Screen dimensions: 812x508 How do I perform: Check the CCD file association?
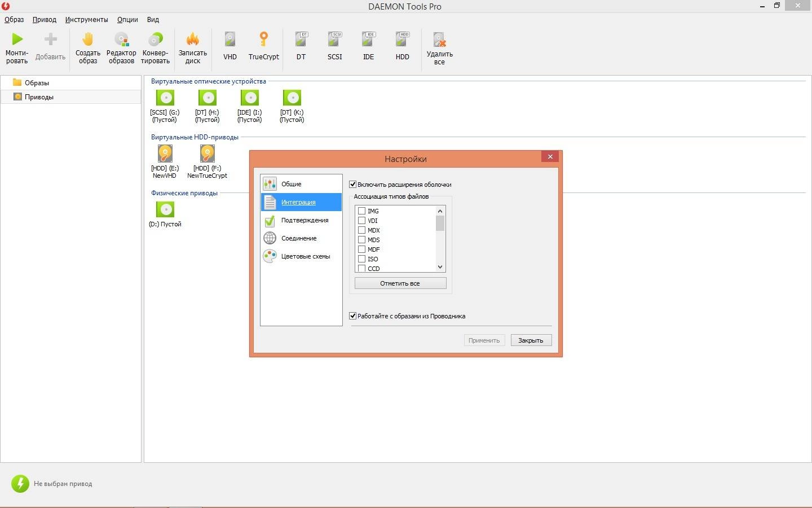(362, 268)
